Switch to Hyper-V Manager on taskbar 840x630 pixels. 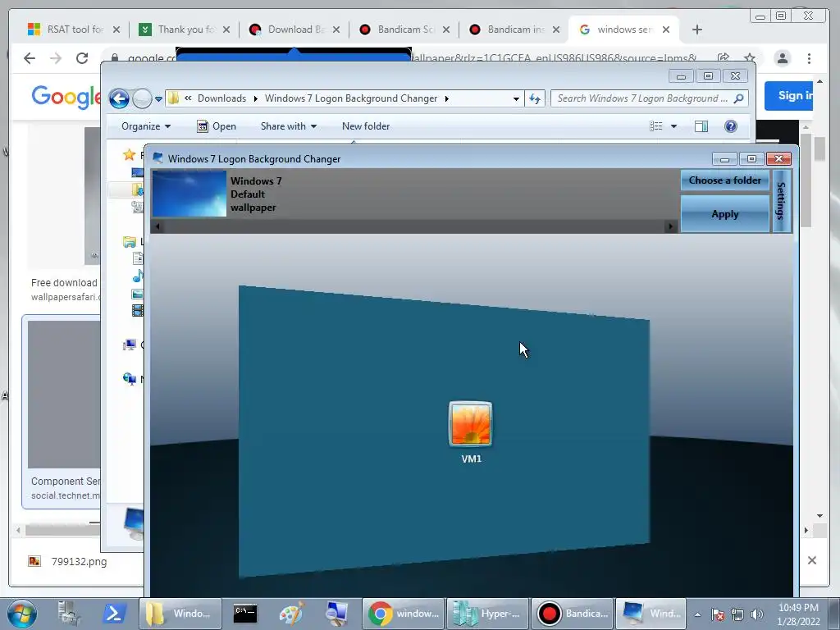click(487, 614)
